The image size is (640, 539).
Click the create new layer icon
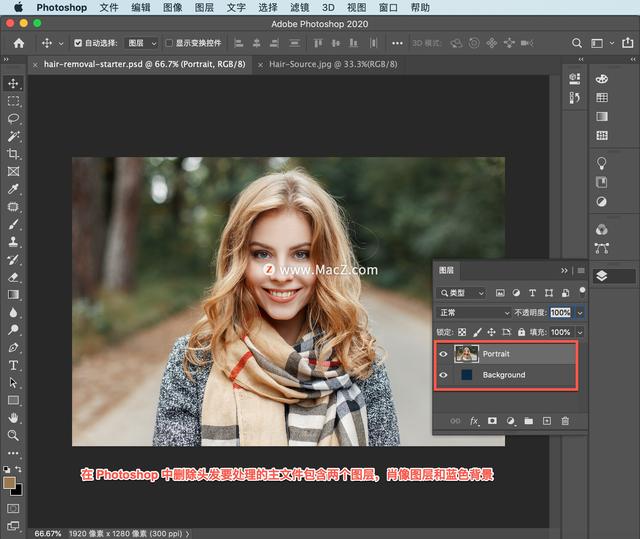(x=546, y=422)
